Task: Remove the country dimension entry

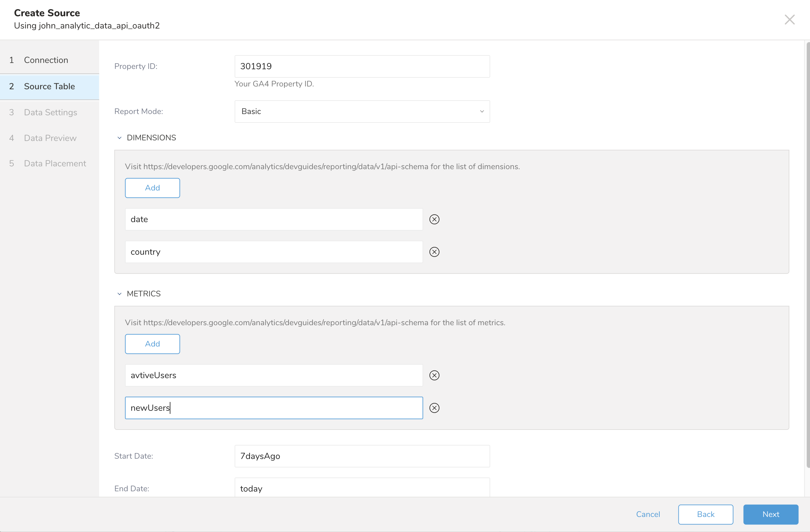Action: (434, 252)
